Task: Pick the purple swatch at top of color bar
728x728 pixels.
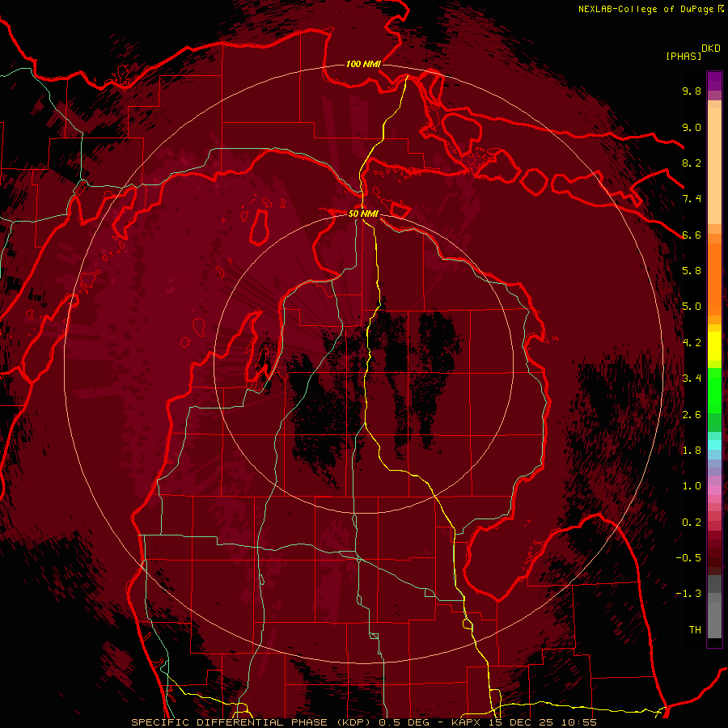Action: click(x=714, y=82)
